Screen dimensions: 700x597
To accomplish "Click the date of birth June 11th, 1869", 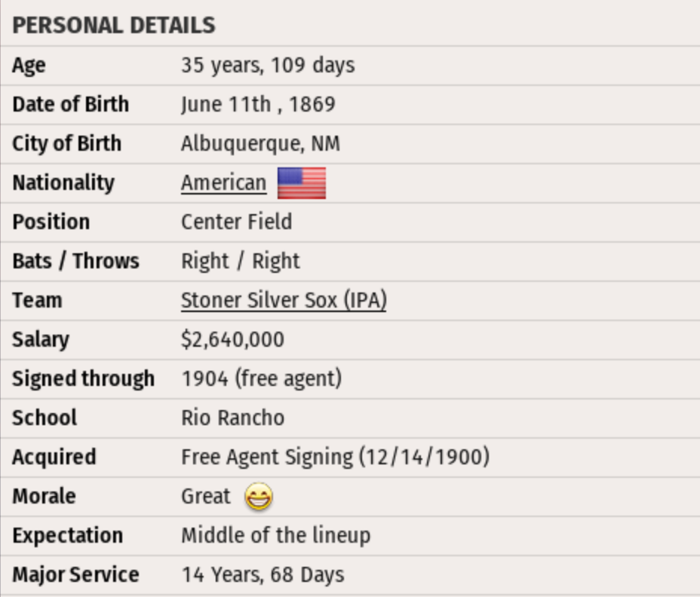I will (x=258, y=105).
